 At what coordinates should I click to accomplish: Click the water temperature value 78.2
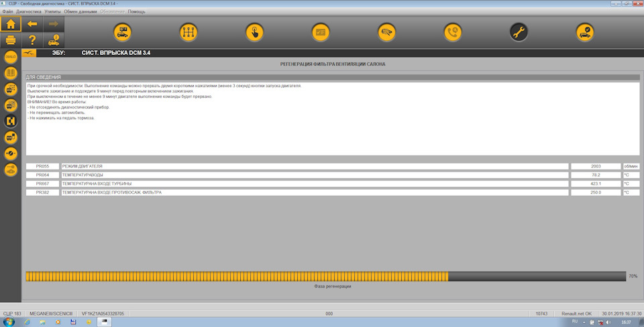[596, 175]
